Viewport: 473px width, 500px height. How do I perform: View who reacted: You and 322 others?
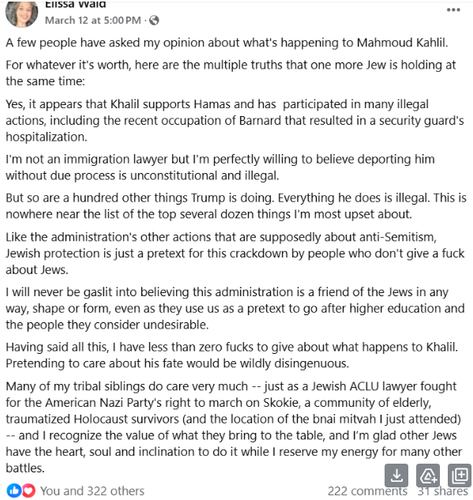[x=92, y=491]
